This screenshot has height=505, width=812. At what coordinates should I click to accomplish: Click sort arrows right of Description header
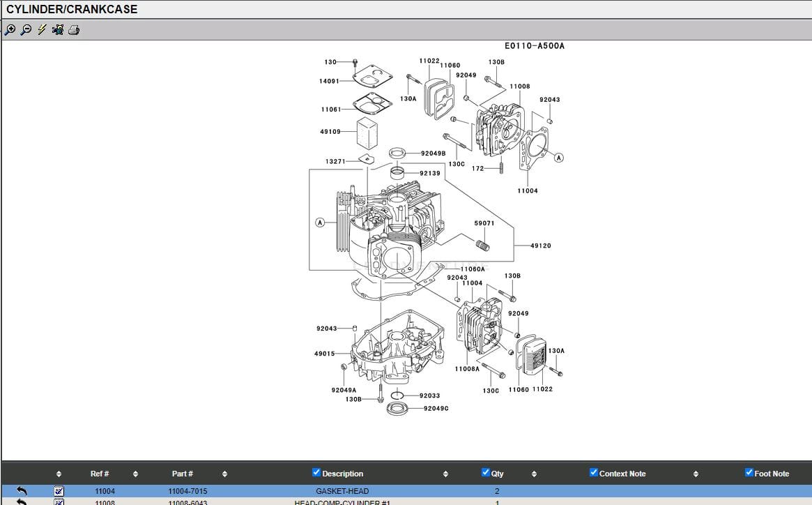click(445, 474)
